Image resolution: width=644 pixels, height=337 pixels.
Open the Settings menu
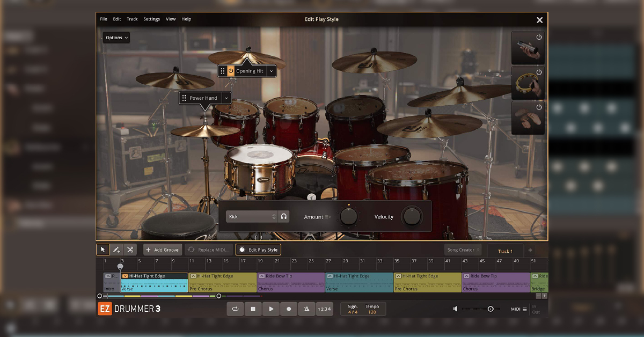(151, 19)
